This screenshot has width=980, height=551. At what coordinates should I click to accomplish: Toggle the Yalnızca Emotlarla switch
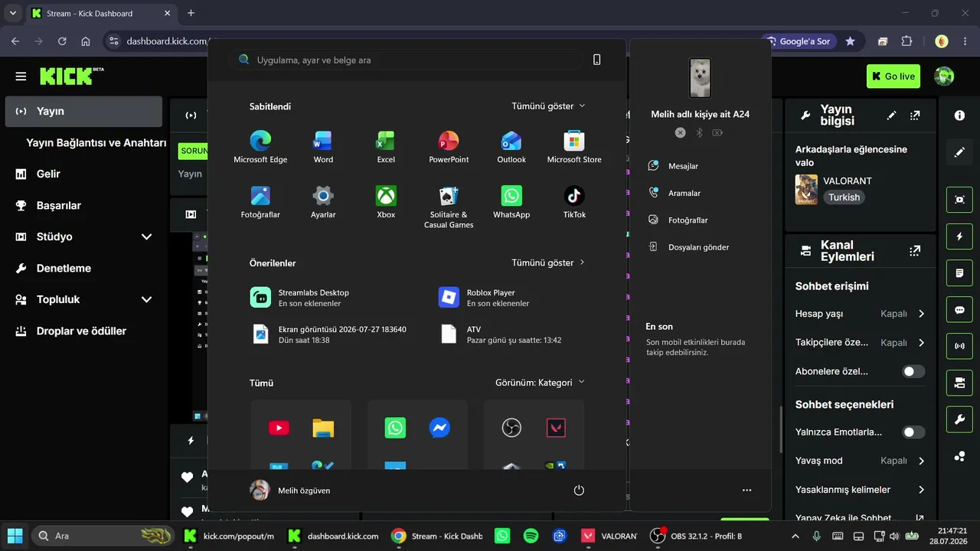click(x=913, y=432)
